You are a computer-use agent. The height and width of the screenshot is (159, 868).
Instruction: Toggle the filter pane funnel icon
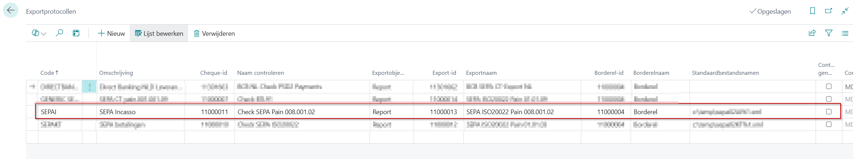pos(829,33)
